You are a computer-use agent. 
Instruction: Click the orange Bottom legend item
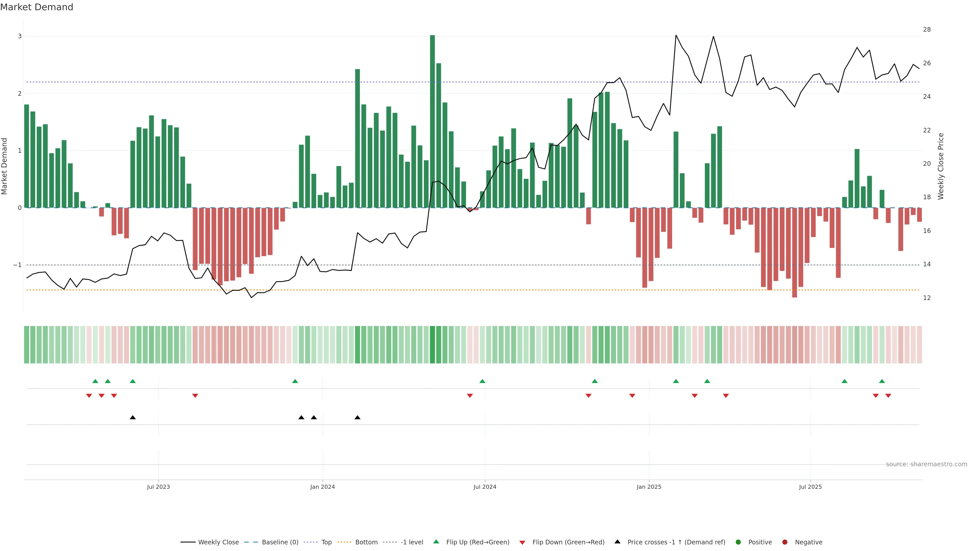click(366, 542)
